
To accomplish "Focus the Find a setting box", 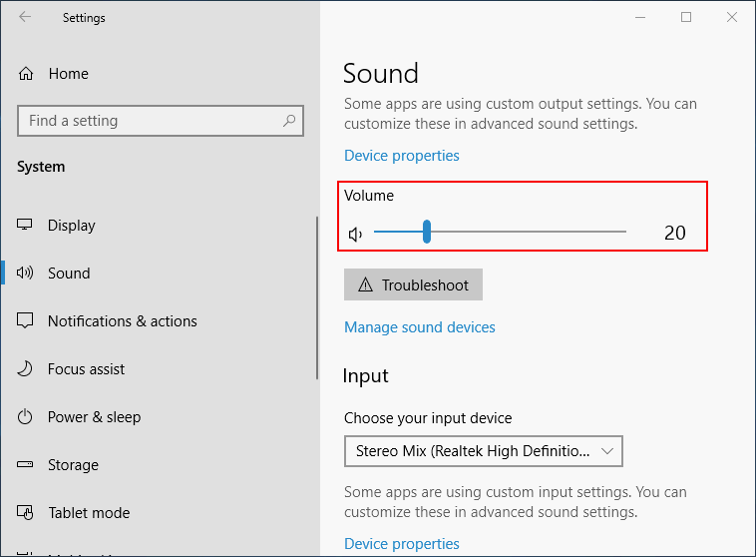I will tap(161, 121).
